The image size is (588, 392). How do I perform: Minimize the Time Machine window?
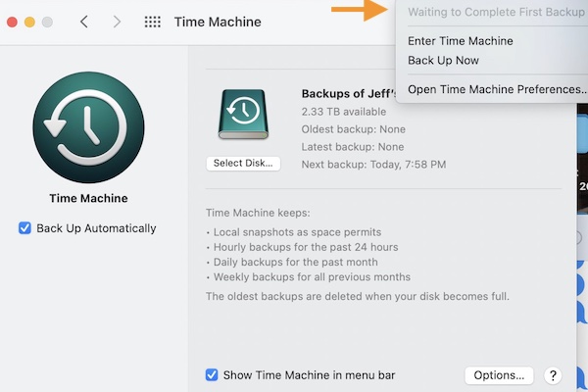click(x=29, y=23)
